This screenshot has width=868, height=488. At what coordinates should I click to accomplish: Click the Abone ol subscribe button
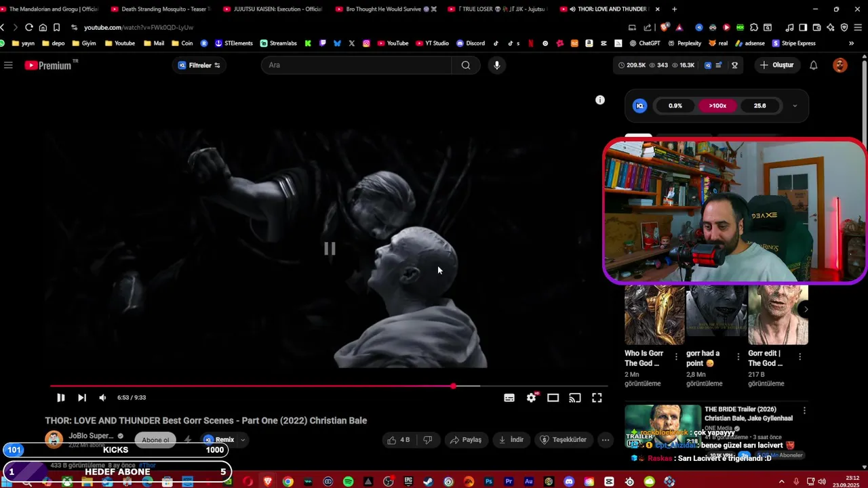[155, 440]
